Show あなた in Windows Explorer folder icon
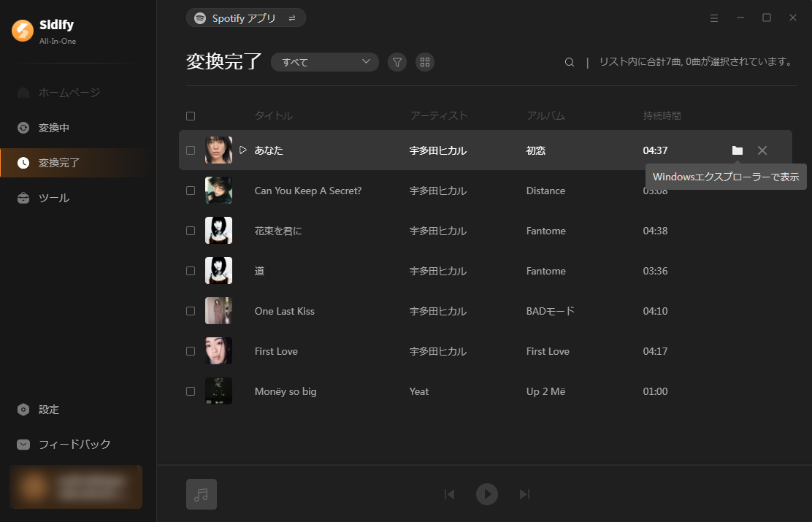Screen dimensions: 812x522 738,150
